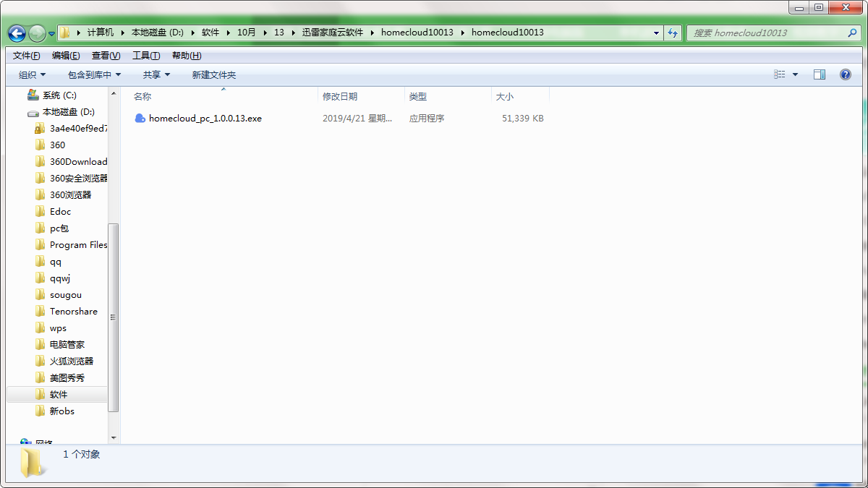Click the 应用程序 type cell
Screen dimensions: 868x488
427,118
